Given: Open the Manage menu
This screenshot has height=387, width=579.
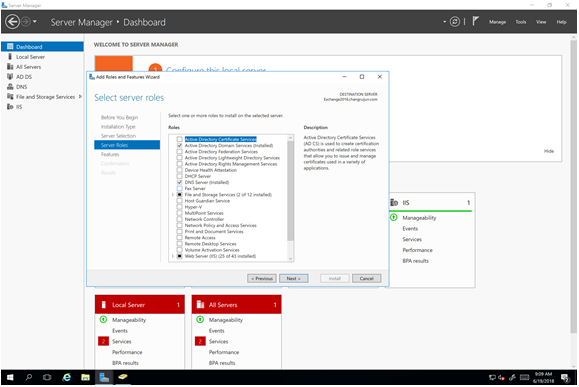Looking at the screenshot, I should tap(497, 22).
